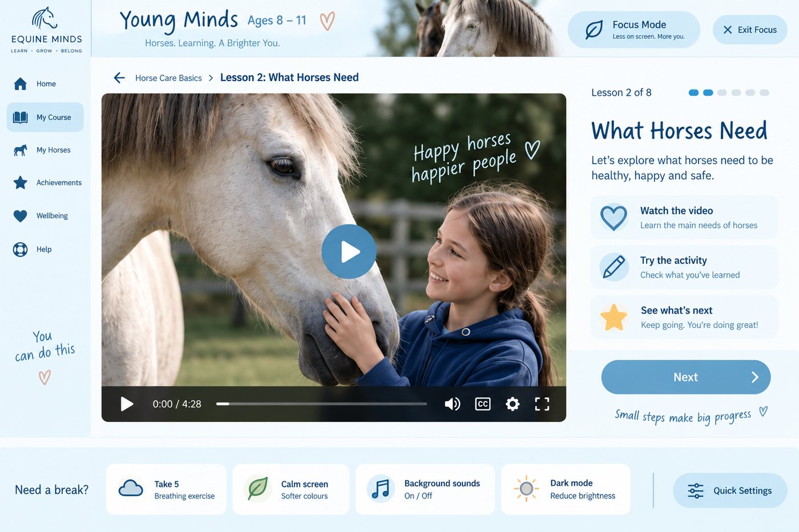799x532 pixels.
Task: Click the back arrow beside Horse Care Basics
Action: [x=119, y=78]
